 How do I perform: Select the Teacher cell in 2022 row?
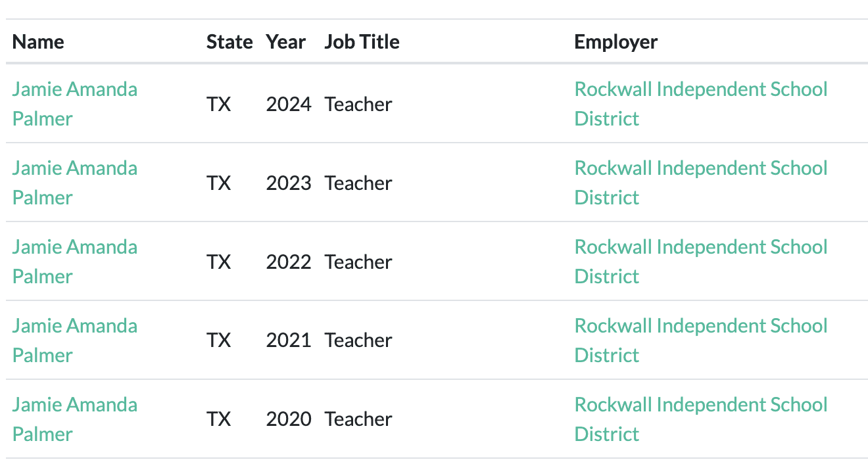358,262
